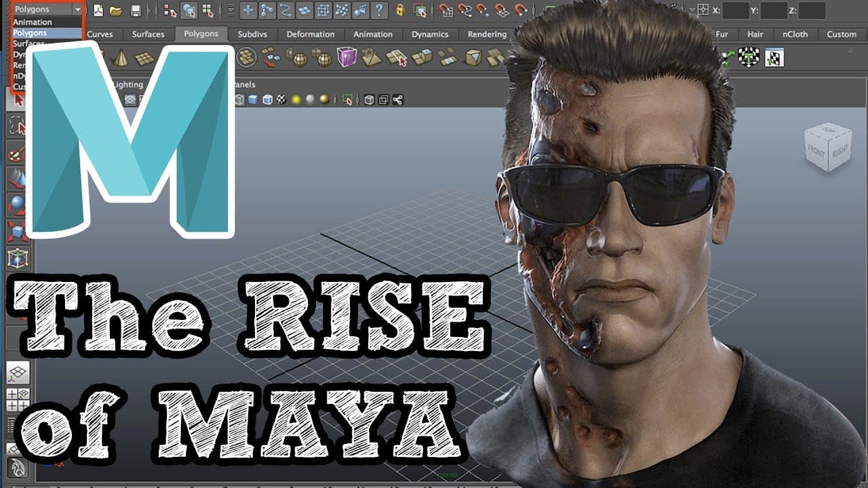The height and width of the screenshot is (488, 868).
Task: Toggle the curves selection mask icon
Action: click(285, 10)
